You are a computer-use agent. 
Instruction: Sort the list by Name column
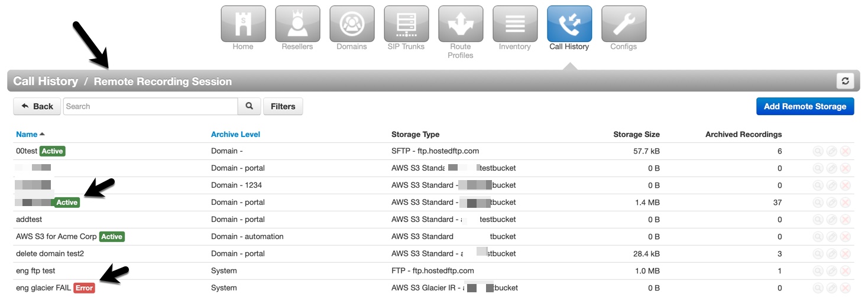[27, 135]
